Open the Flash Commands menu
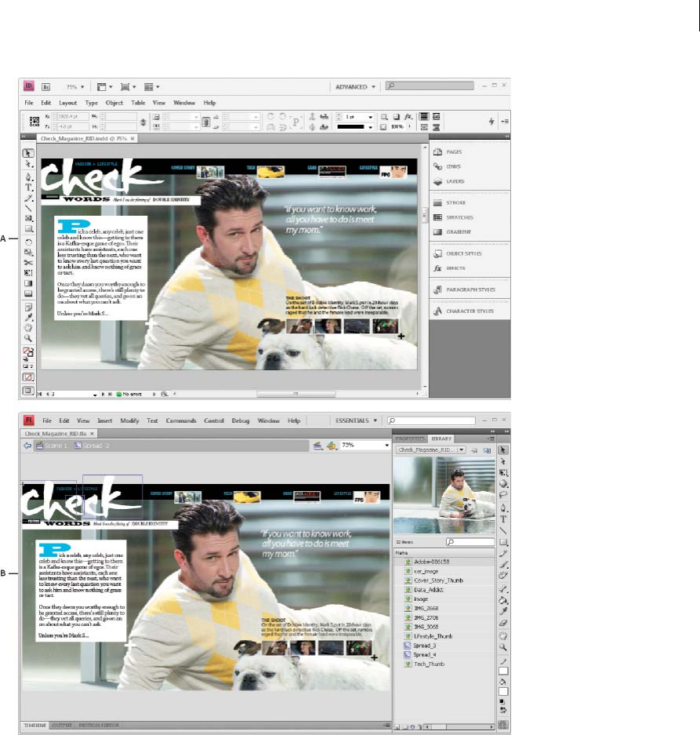Image resolution: width=700 pixels, height=735 pixels. [181, 420]
